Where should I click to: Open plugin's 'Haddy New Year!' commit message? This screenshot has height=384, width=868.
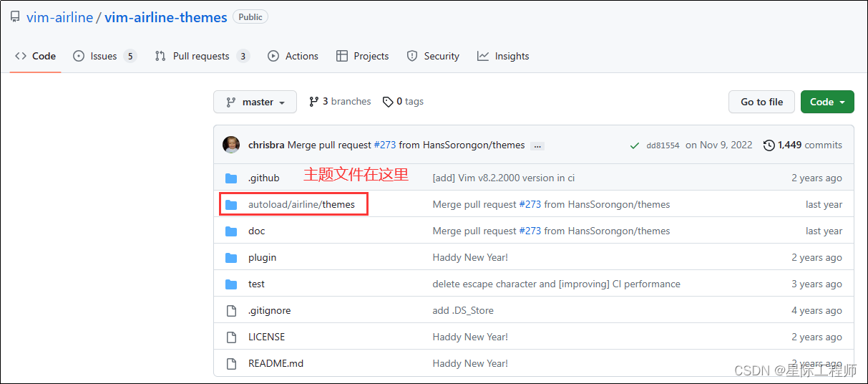(470, 257)
